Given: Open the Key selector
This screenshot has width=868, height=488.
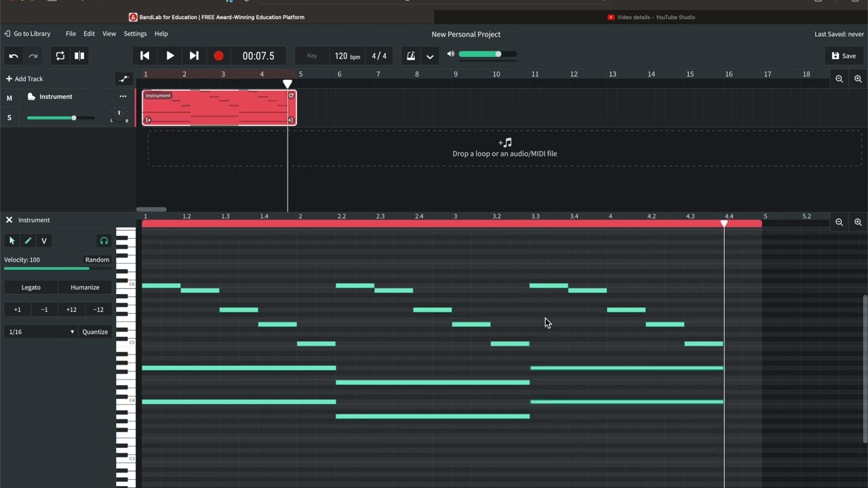Looking at the screenshot, I should (x=312, y=56).
